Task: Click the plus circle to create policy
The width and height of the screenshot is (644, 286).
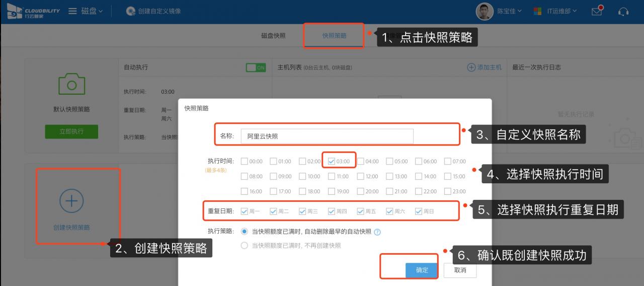Action: coord(71,200)
